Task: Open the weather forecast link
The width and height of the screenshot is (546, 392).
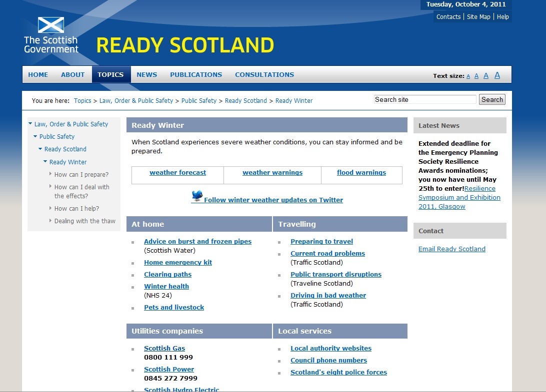Action: (x=177, y=172)
